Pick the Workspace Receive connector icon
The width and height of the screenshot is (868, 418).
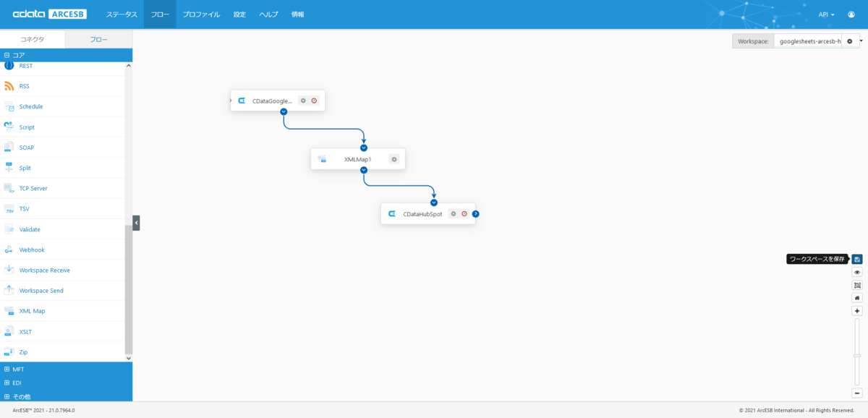pos(9,270)
